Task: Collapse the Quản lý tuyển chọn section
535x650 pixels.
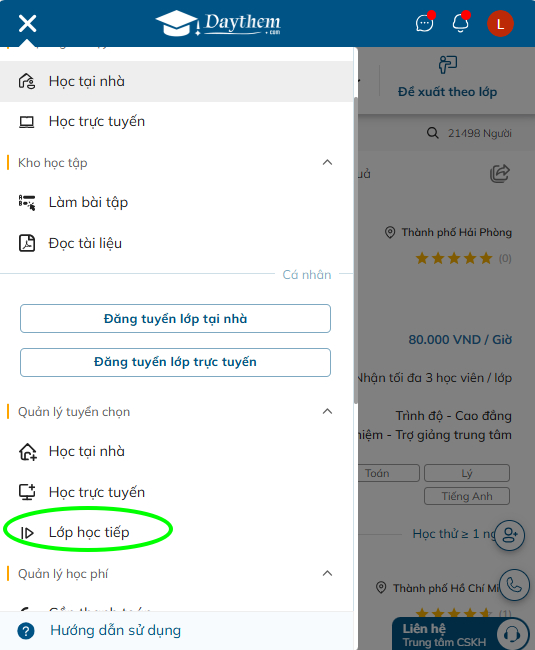Action: pos(327,411)
